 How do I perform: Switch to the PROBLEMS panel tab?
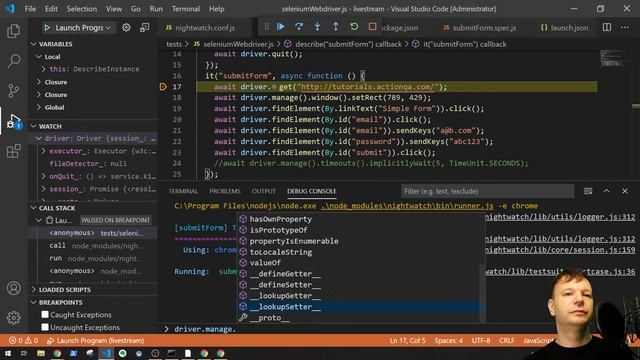point(225,191)
